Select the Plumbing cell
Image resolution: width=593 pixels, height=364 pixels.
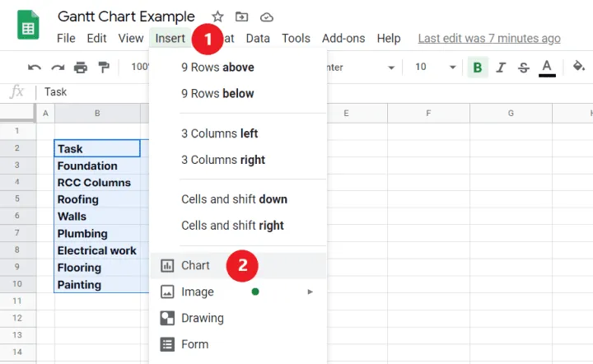coord(97,234)
